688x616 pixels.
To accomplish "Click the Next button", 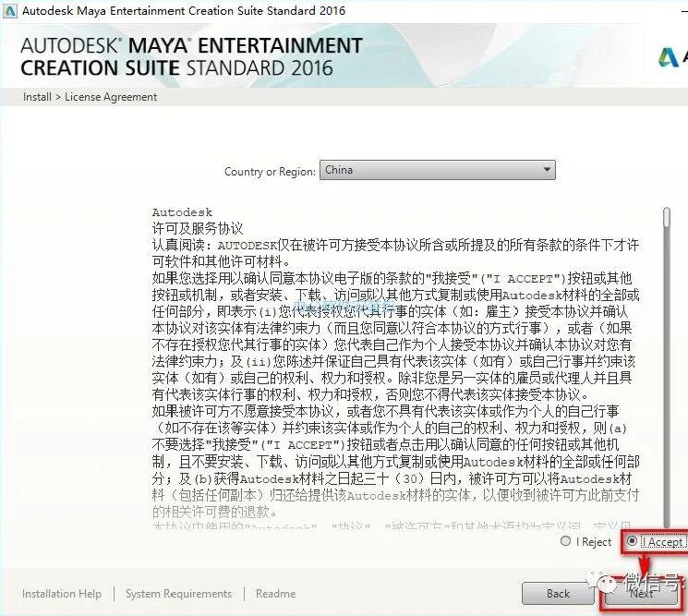I will click(641, 594).
